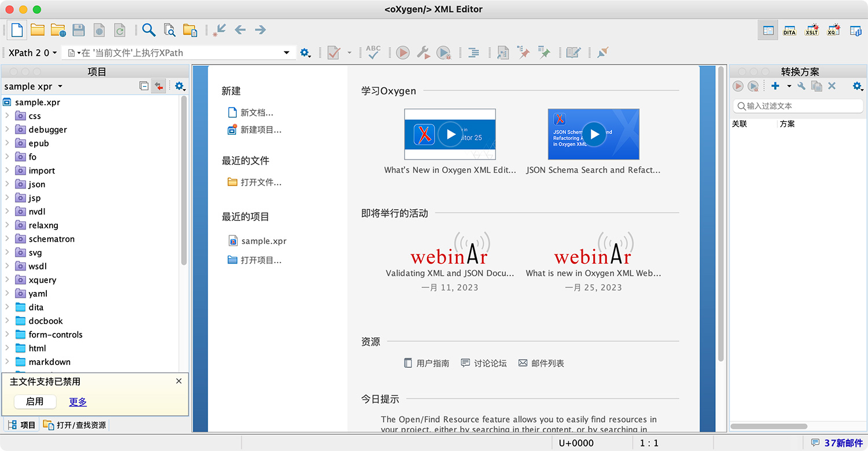
Task: Click the Associate Schema document icon
Action: pos(503,53)
